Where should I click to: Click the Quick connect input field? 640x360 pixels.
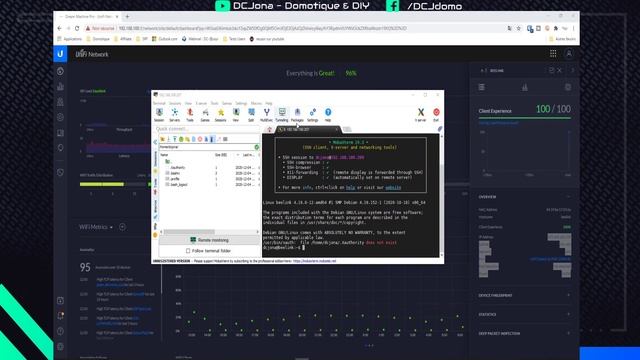coord(207,129)
